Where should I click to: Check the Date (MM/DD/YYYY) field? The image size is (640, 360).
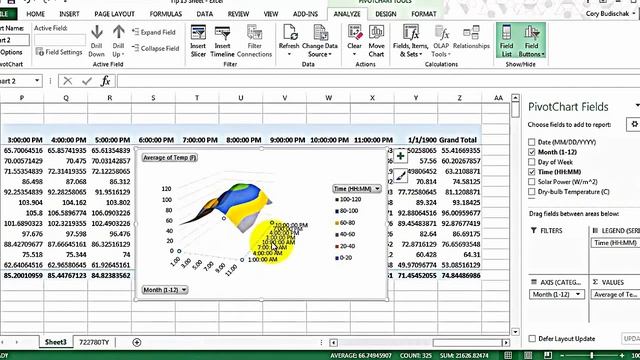pyautogui.click(x=531, y=142)
